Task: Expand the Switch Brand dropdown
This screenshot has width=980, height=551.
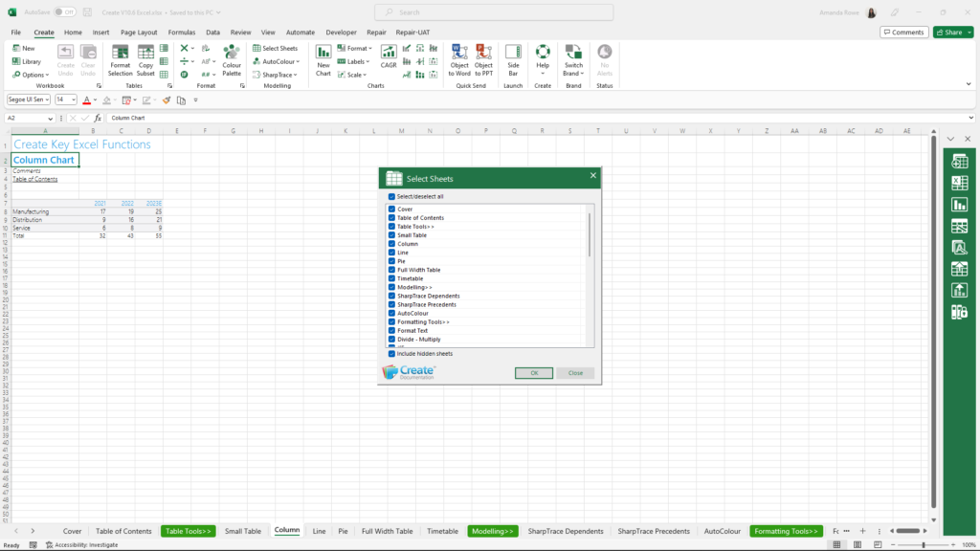Action: pos(572,73)
